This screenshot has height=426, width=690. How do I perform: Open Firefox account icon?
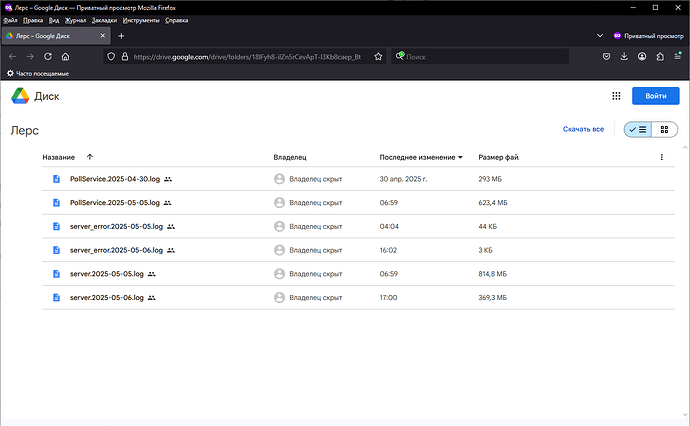642,56
